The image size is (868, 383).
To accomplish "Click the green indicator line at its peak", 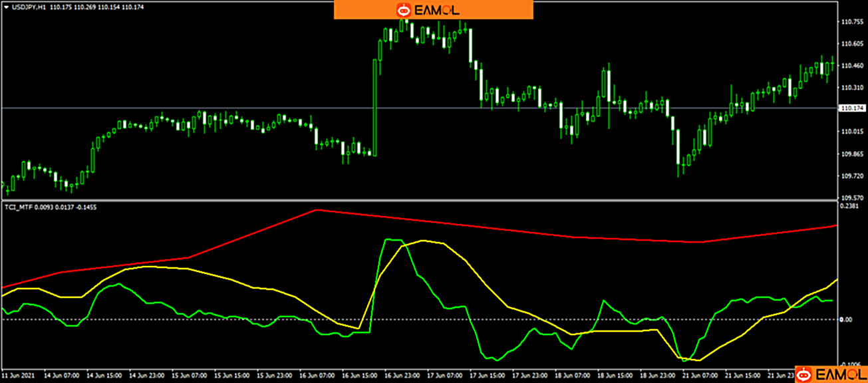I will coord(392,239).
